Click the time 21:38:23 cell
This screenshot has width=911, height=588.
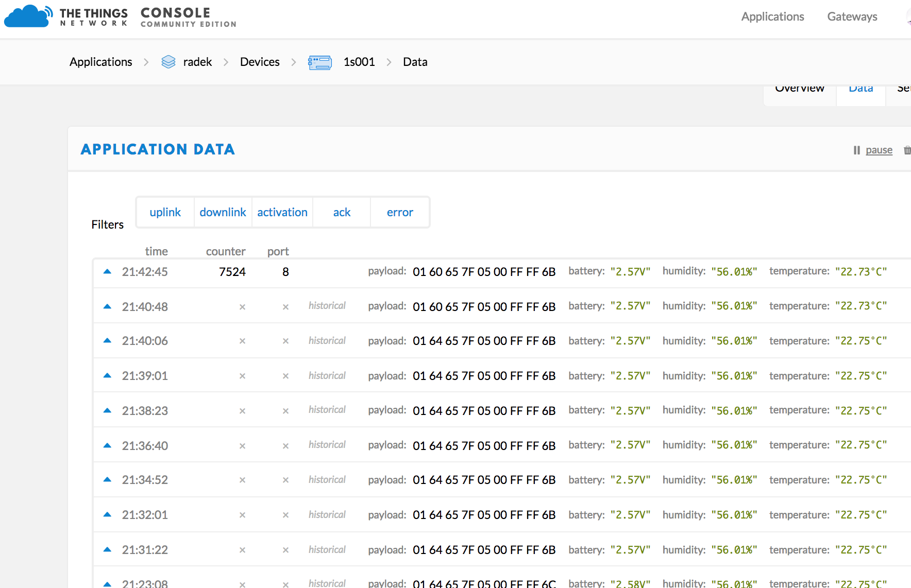(x=145, y=411)
